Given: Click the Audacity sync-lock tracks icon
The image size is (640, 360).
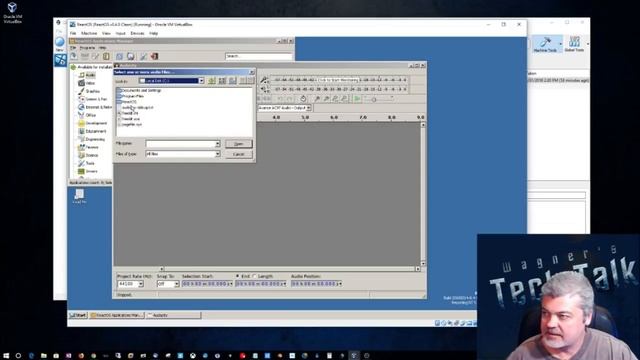Looking at the screenshot, I should [303, 98].
